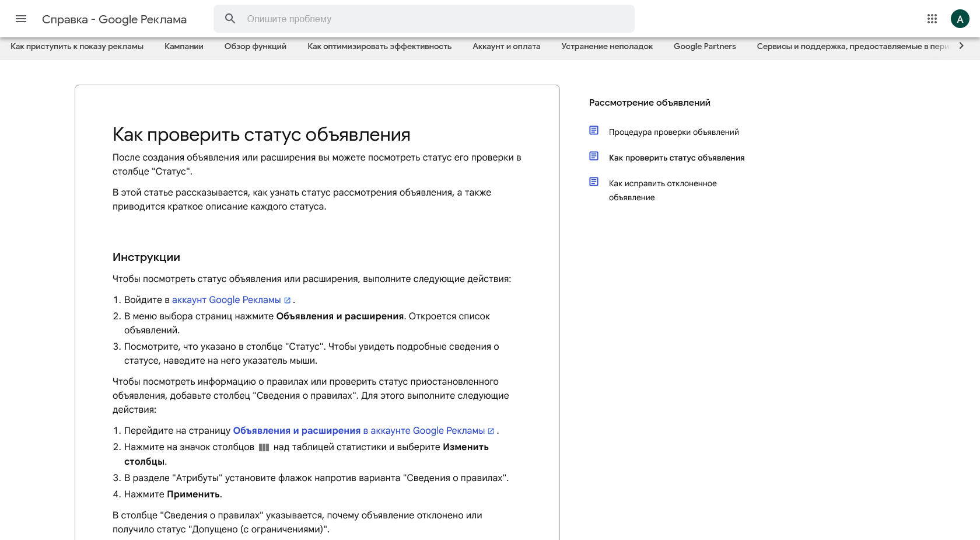Open sidebar 'Как проверить статус объявления' article
Image resolution: width=980 pixels, height=540 pixels.
coord(677,158)
